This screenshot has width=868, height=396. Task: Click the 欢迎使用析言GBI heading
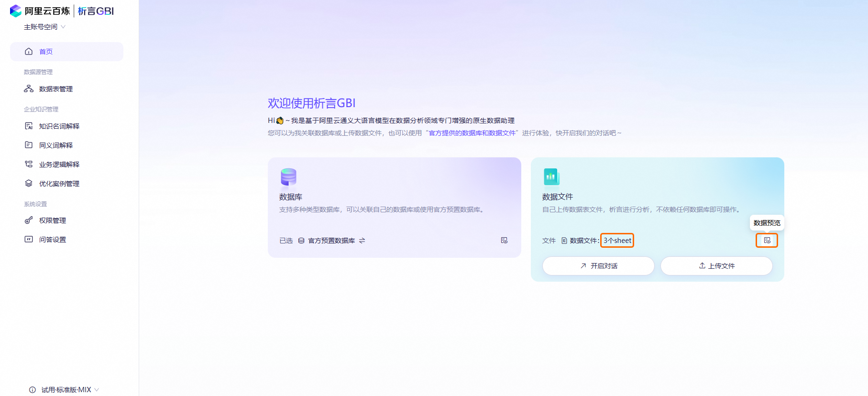[312, 103]
